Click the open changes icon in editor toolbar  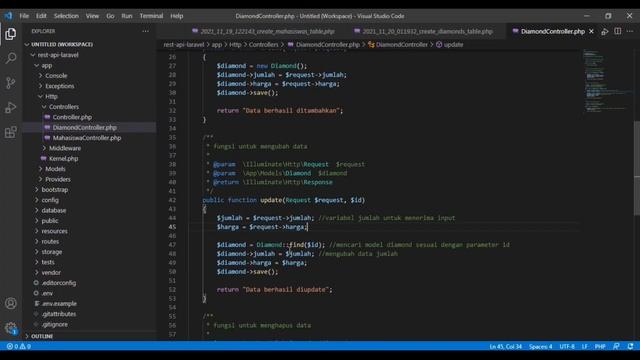click(605, 31)
